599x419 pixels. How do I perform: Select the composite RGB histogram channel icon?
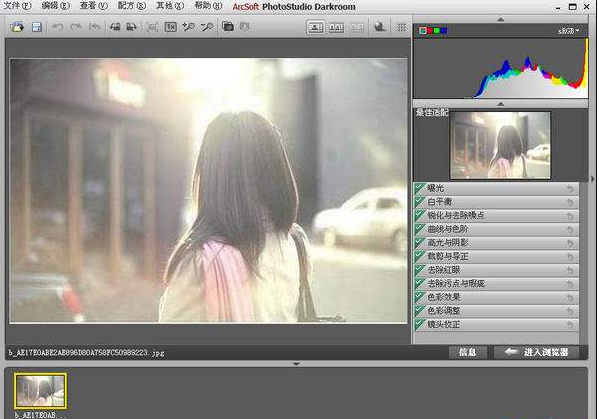point(423,31)
